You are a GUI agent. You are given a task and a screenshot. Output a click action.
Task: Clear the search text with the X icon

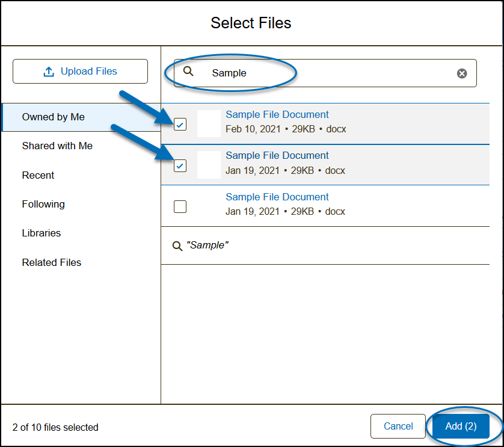click(461, 73)
